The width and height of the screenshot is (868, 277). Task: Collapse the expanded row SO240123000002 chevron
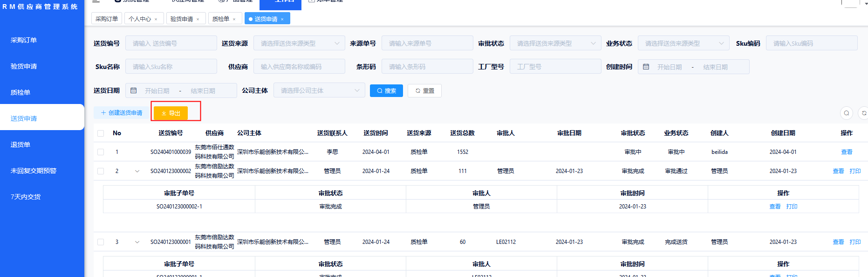point(137,171)
